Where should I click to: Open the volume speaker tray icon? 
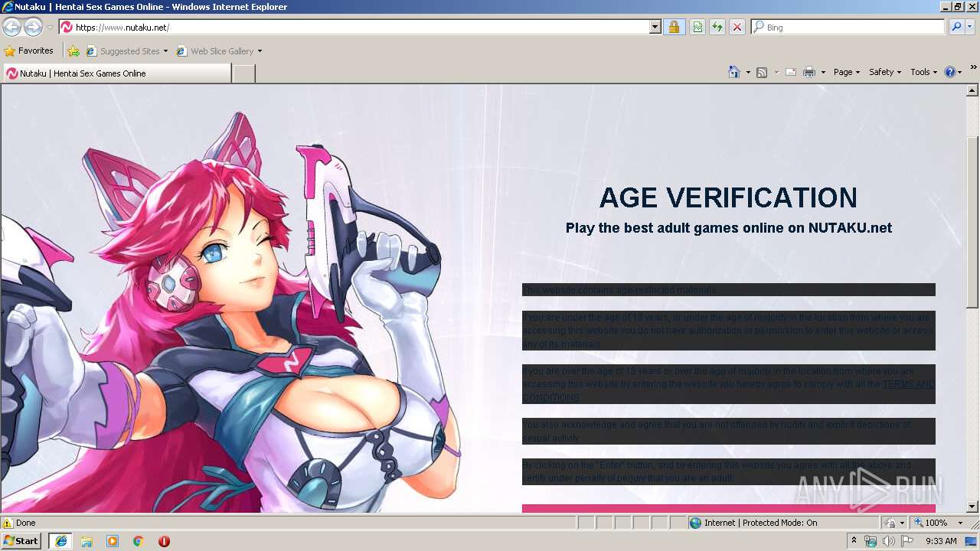(x=888, y=541)
